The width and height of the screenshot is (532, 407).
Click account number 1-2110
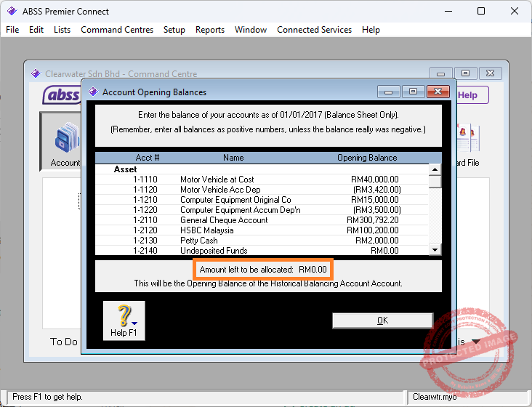point(145,220)
